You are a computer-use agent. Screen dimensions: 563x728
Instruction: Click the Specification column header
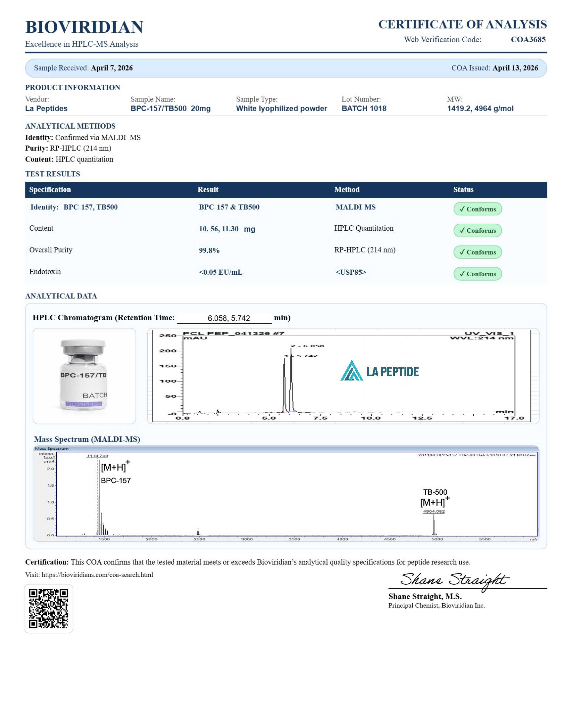click(x=50, y=189)
